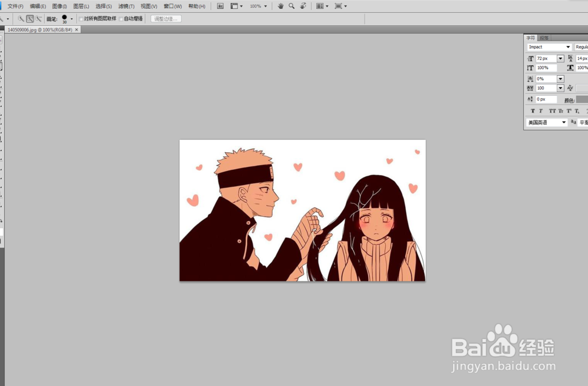Open the Arrange Documents dropdown

[x=322, y=6]
